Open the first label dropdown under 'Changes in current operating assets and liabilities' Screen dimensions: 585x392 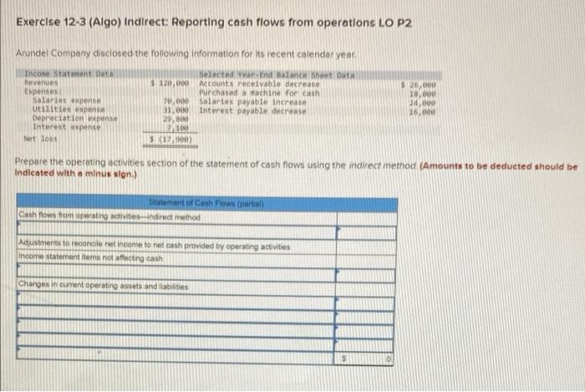tap(175, 300)
